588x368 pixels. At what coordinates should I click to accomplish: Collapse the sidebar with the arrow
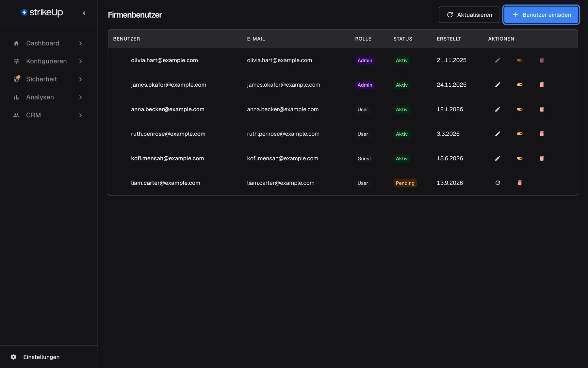pyautogui.click(x=84, y=13)
